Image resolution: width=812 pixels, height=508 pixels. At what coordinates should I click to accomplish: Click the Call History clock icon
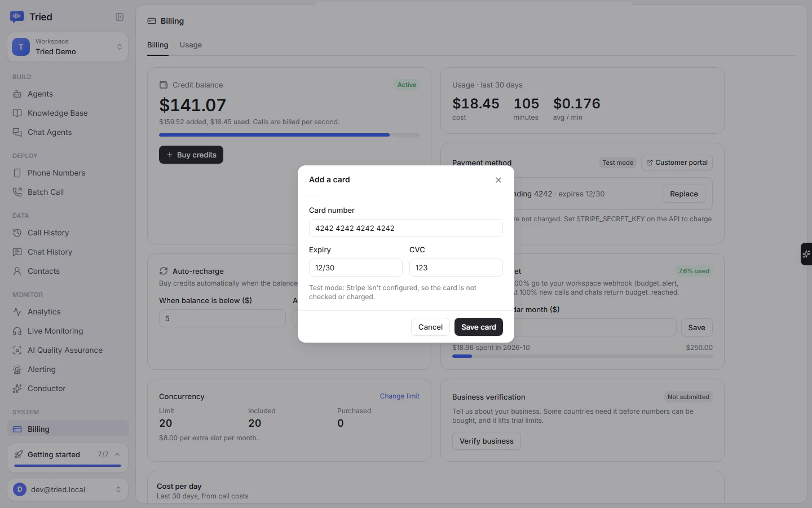(x=17, y=233)
